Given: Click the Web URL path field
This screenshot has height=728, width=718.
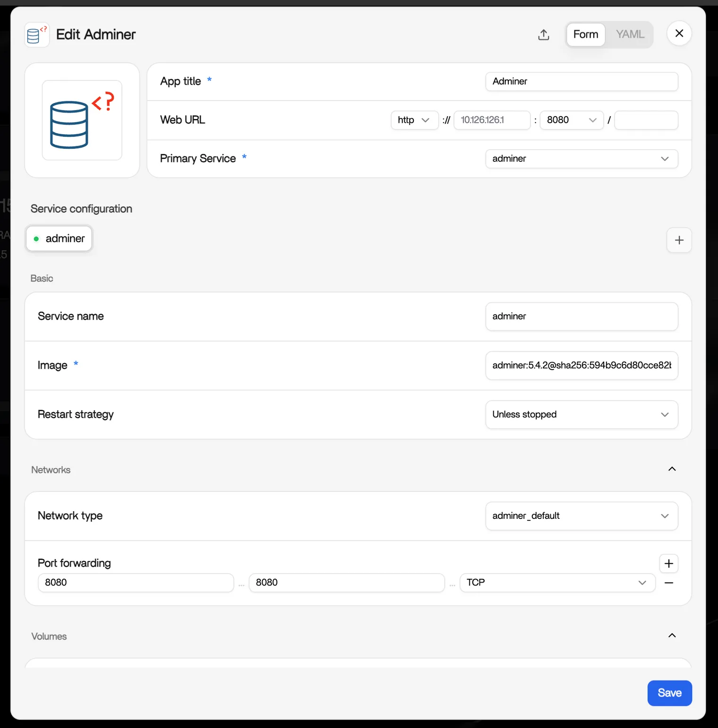Looking at the screenshot, I should 646,120.
